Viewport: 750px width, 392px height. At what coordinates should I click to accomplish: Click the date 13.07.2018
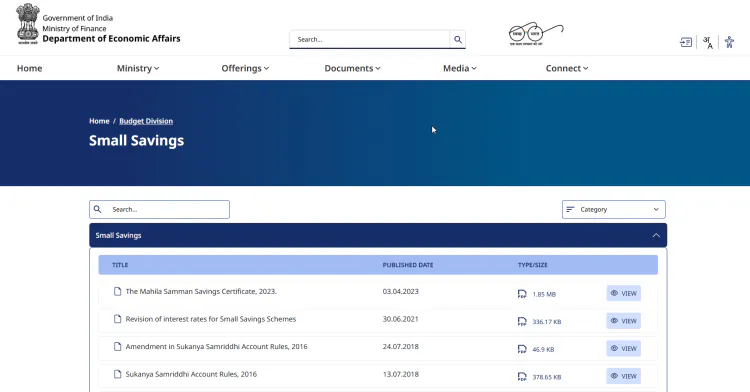click(x=400, y=374)
